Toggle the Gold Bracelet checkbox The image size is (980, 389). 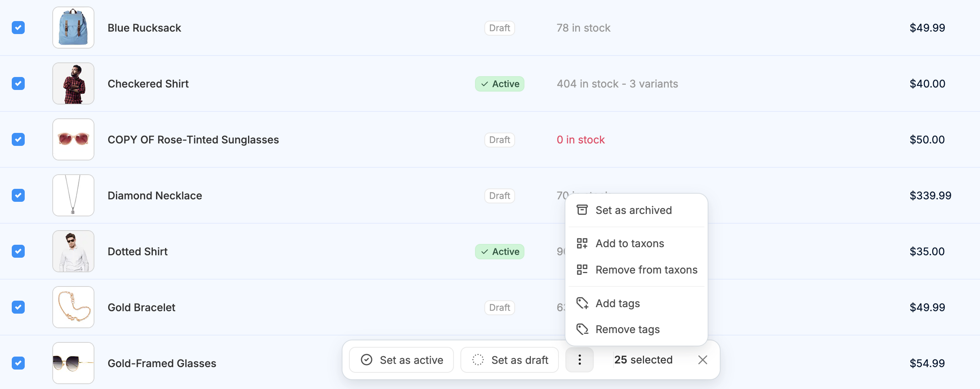tap(18, 307)
